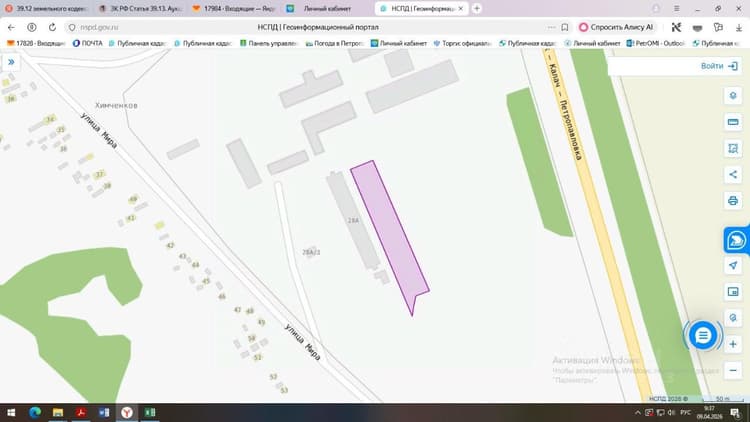
Task: Zoom in with the plus button
Action: click(x=733, y=344)
